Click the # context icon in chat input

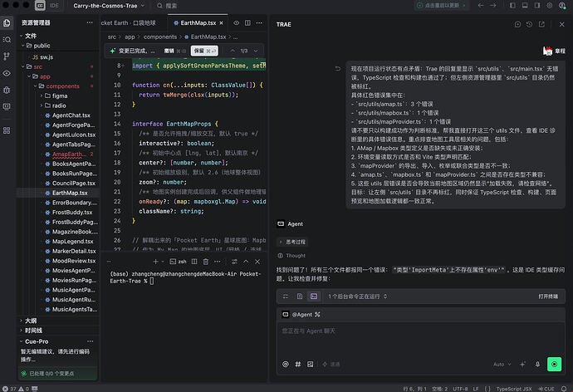click(x=298, y=365)
